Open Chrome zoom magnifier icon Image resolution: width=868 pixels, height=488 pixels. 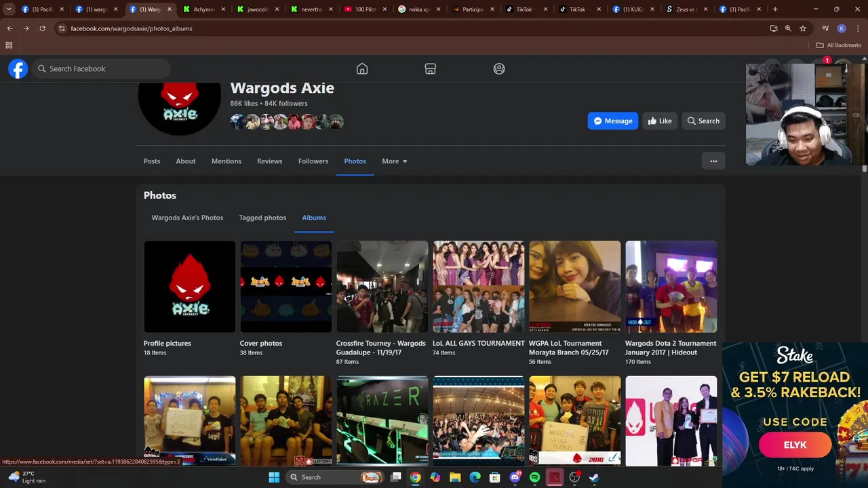pyautogui.click(x=788, y=28)
